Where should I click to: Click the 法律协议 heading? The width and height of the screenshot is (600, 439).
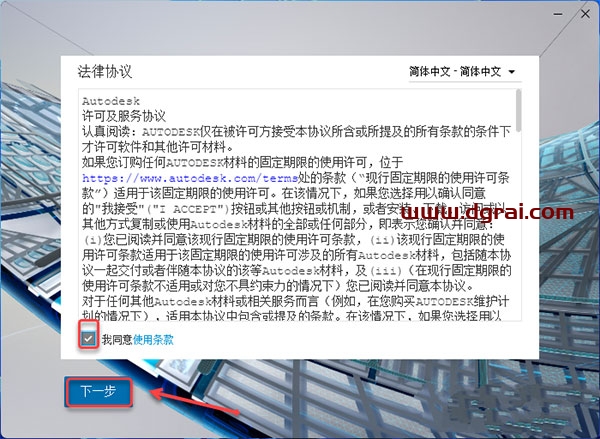tap(105, 73)
